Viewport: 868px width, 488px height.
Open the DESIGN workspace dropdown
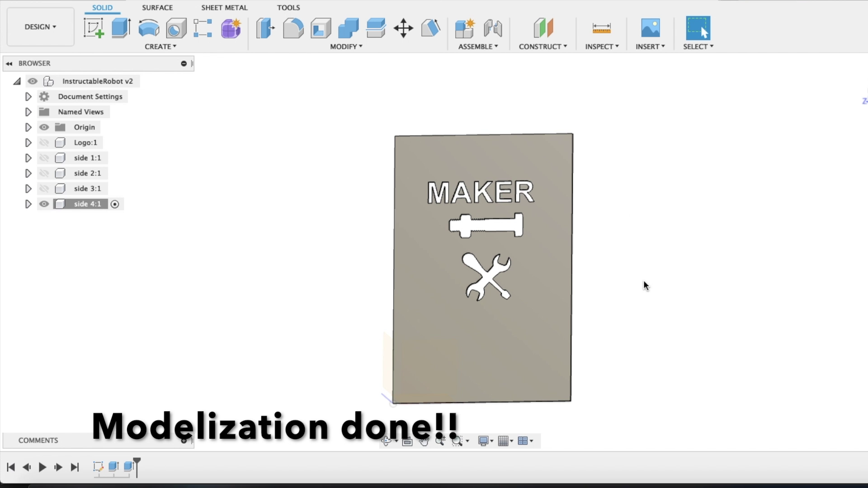tap(40, 27)
